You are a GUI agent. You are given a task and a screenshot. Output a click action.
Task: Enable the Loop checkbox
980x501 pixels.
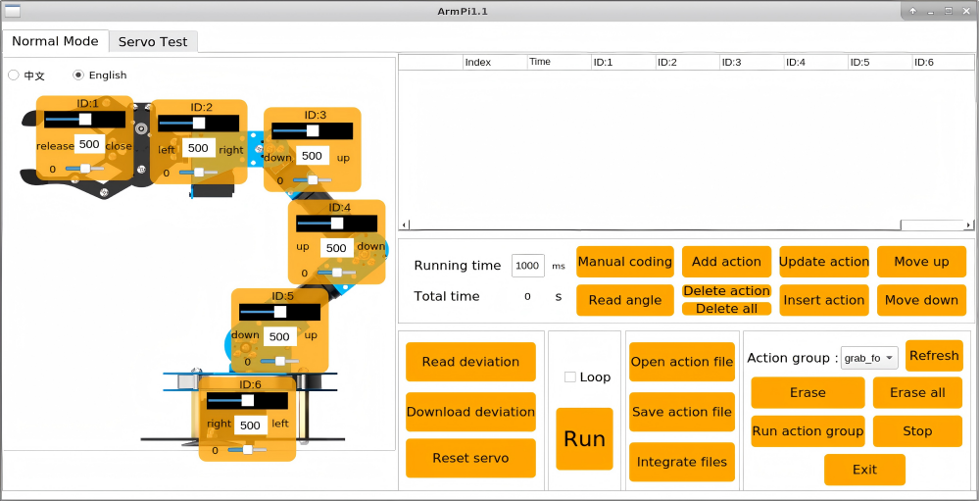click(570, 377)
